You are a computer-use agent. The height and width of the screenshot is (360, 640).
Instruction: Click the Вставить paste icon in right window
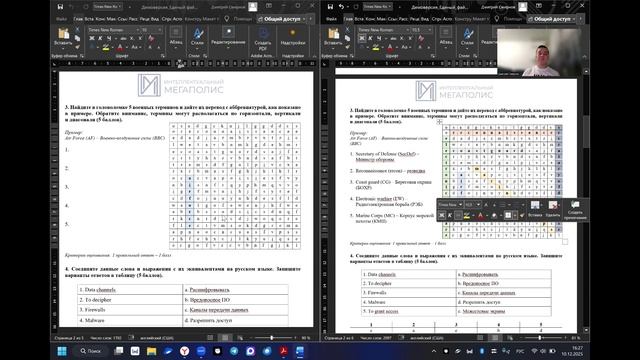[333, 33]
